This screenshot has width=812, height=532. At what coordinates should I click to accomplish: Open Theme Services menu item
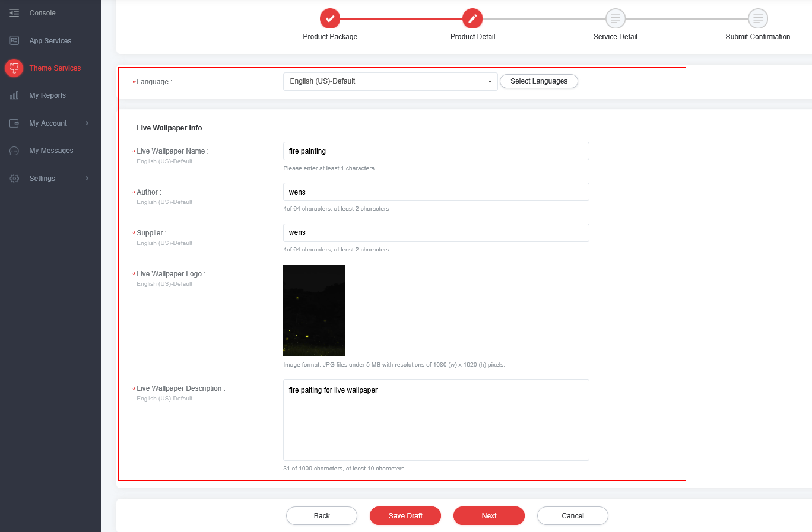coord(55,68)
